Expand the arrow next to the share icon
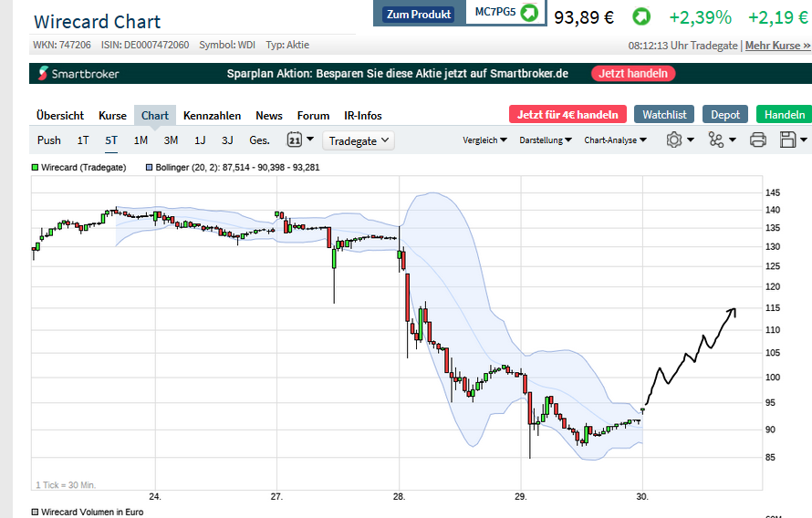This screenshot has width=812, height=518. (733, 140)
